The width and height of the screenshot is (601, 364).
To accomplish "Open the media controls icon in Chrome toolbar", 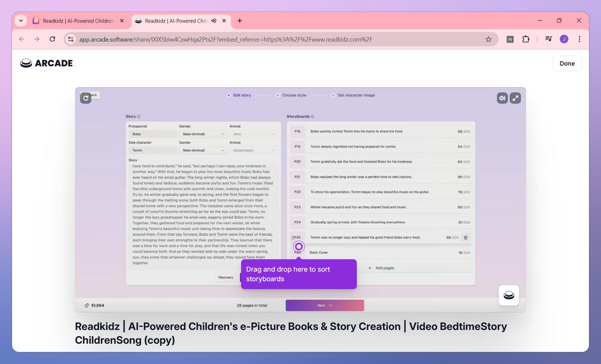I will tap(549, 39).
